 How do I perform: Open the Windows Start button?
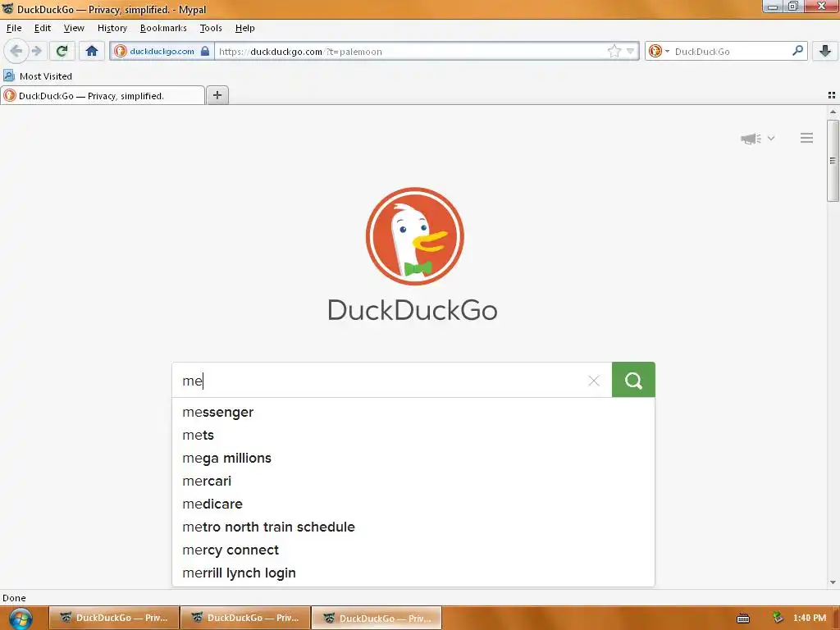click(21, 619)
